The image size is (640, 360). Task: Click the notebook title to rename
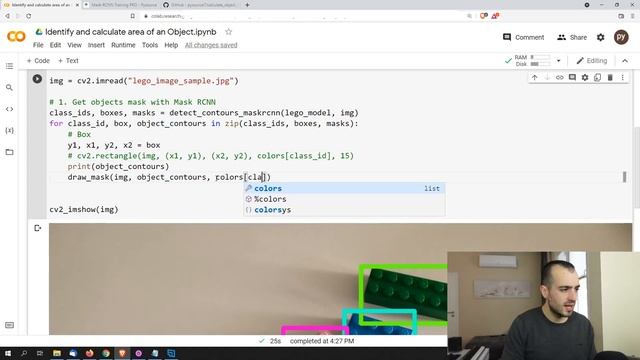(x=131, y=32)
